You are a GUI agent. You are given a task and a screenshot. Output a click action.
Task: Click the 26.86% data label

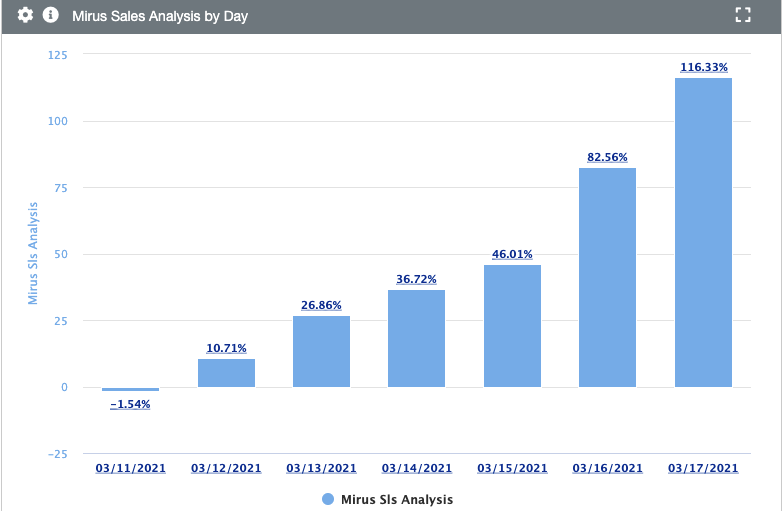coord(321,305)
